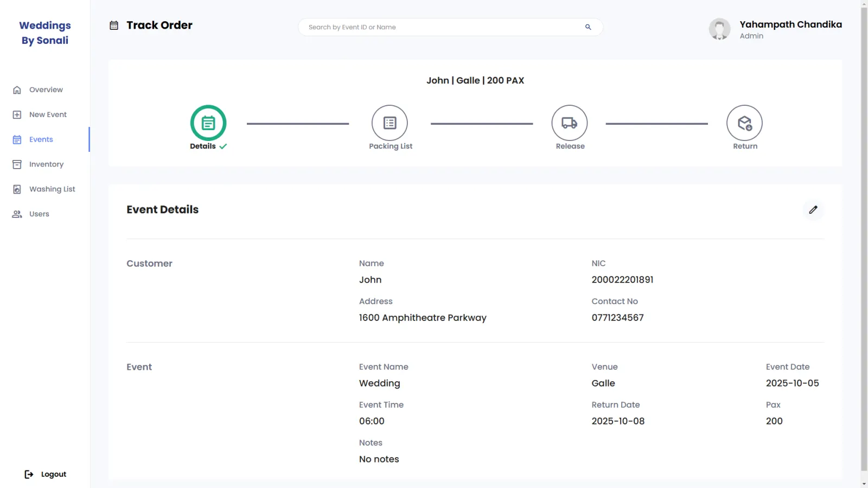Click the page vertical scrollbar
868x488 pixels.
[x=864, y=239]
